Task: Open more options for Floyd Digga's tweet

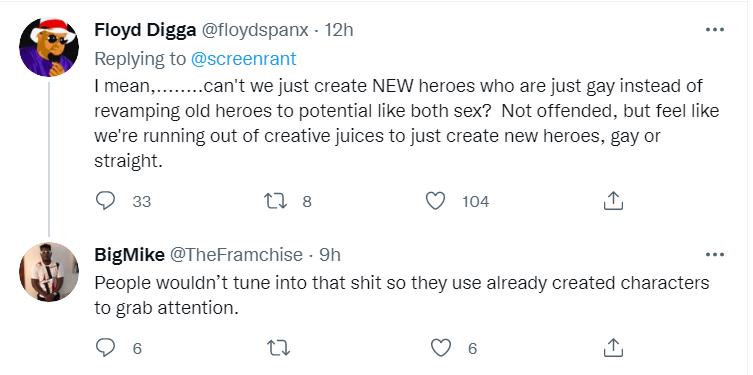Action: 715,30
